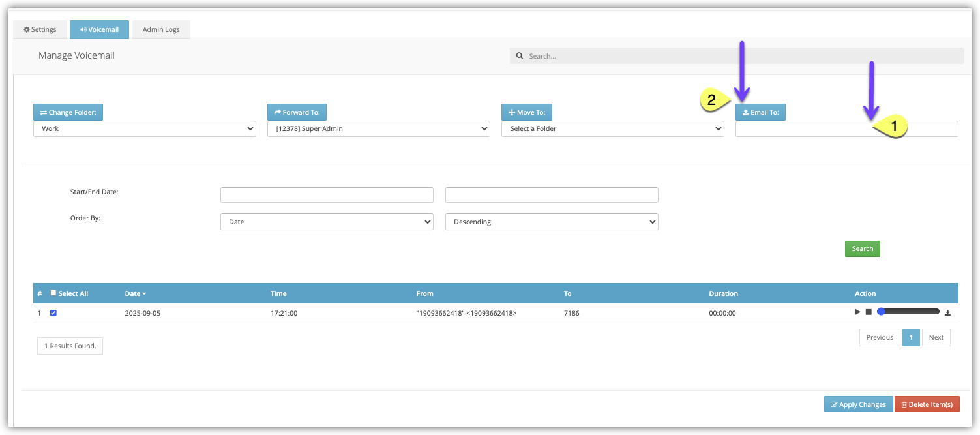This screenshot has height=435, width=980.
Task: Uncheck the first voicemail row checkbox
Action: coord(53,313)
